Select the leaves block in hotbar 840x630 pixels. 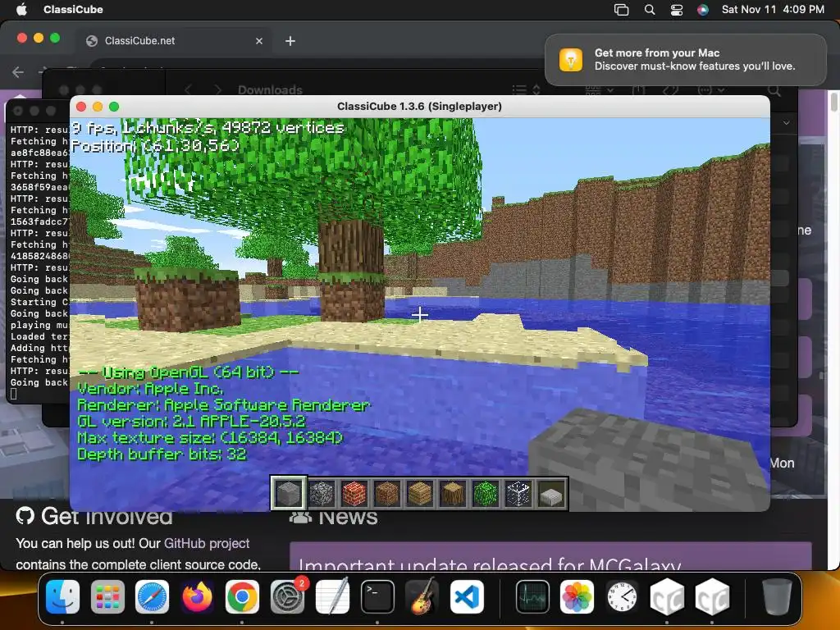point(486,493)
